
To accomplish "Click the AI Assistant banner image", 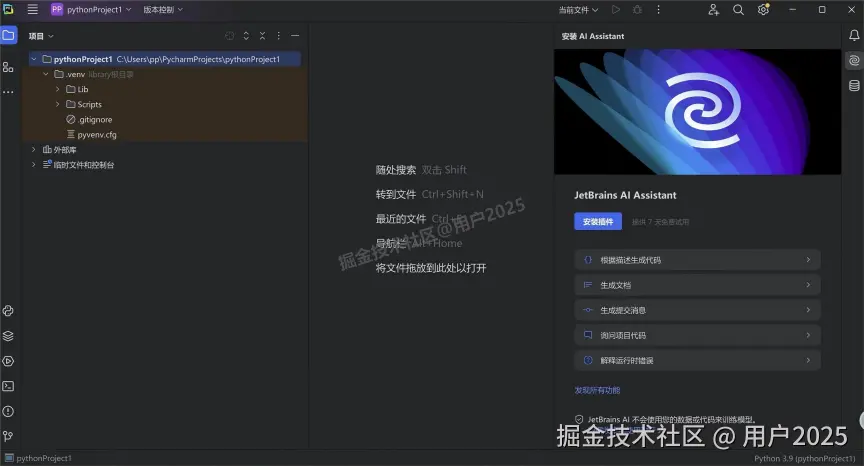I will pos(698,112).
